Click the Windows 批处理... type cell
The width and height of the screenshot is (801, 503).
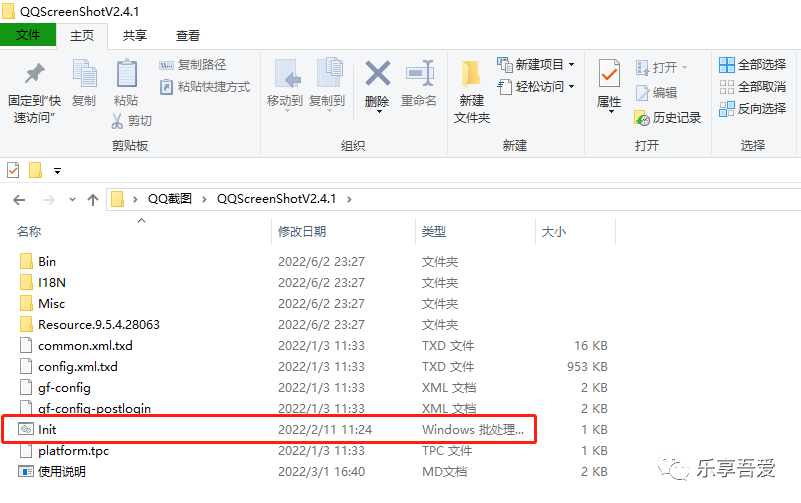[x=473, y=429]
